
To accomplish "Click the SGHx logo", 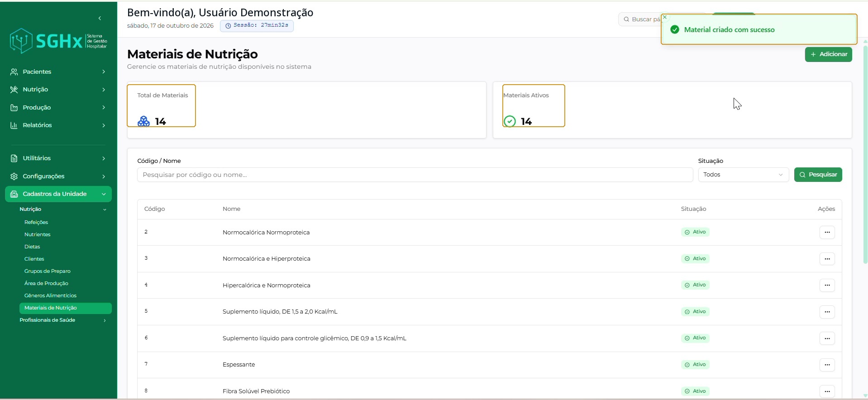I will click(58, 41).
